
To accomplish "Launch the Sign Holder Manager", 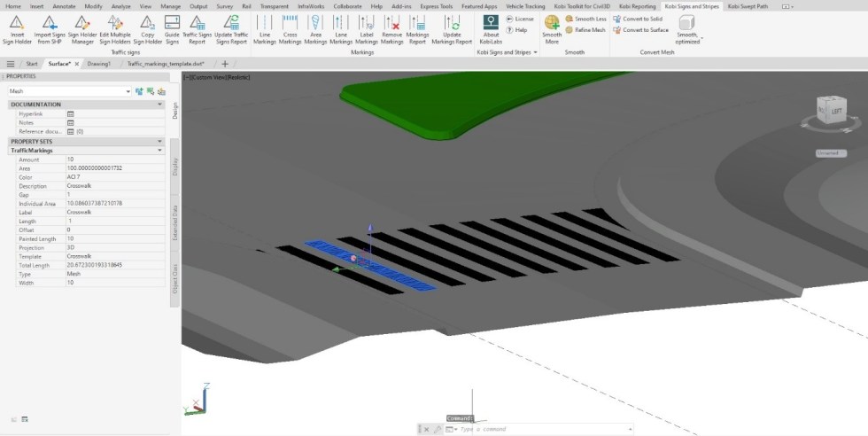I will (x=81, y=30).
